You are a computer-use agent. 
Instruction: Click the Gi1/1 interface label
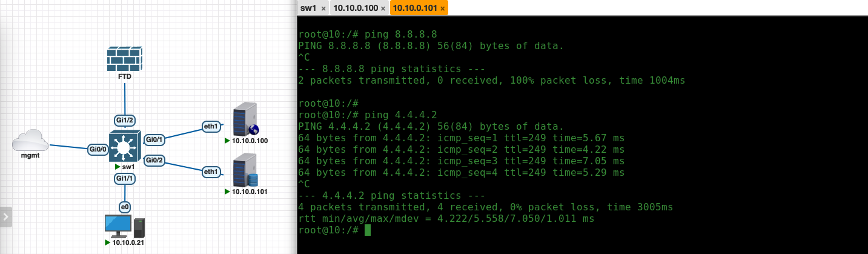point(125,178)
